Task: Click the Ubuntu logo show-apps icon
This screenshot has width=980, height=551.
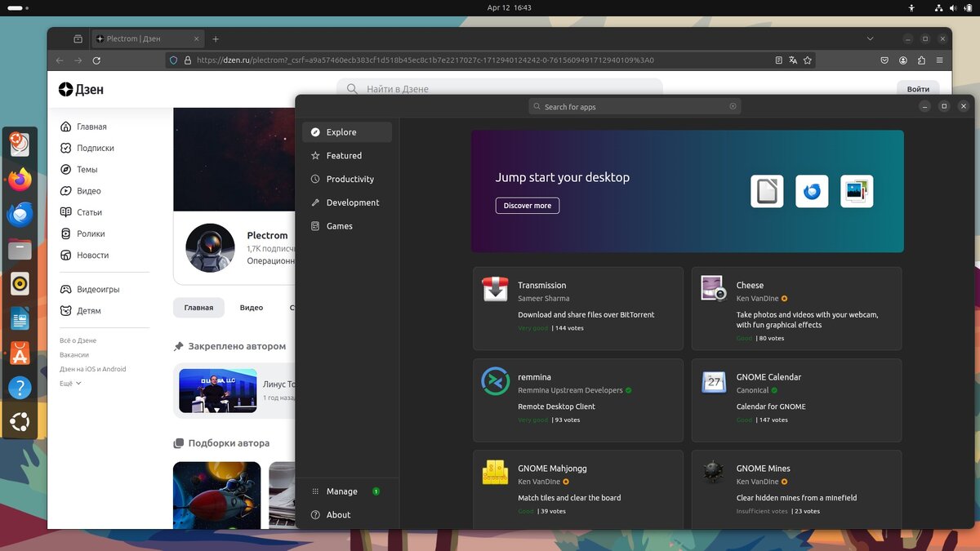Action: [x=20, y=422]
